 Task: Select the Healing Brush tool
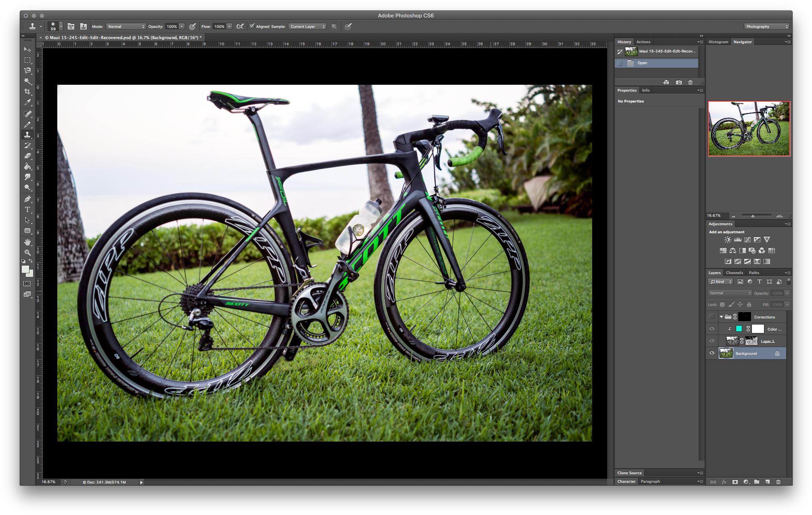[x=27, y=113]
